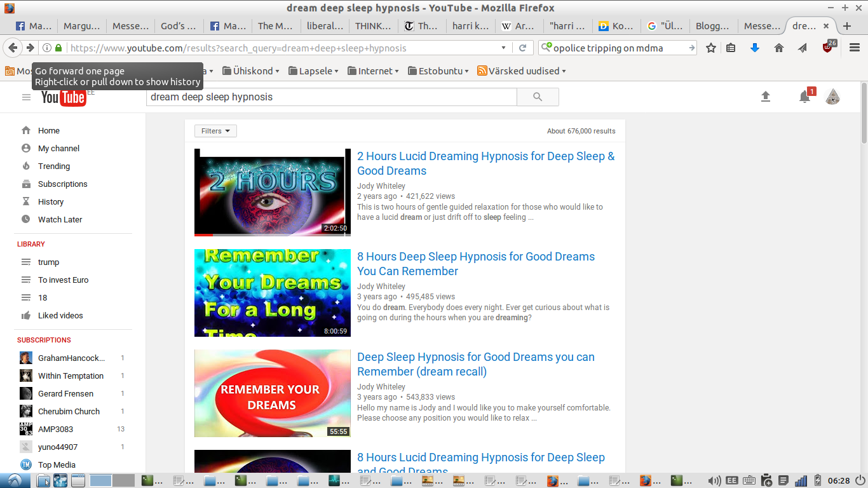868x488 pixels.
Task: Click Firefox reload page icon
Action: [x=522, y=48]
